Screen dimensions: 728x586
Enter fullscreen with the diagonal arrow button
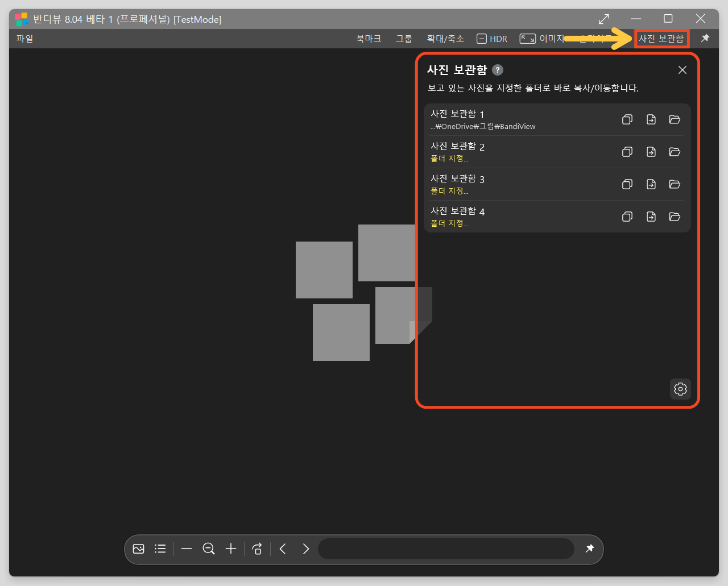point(604,19)
